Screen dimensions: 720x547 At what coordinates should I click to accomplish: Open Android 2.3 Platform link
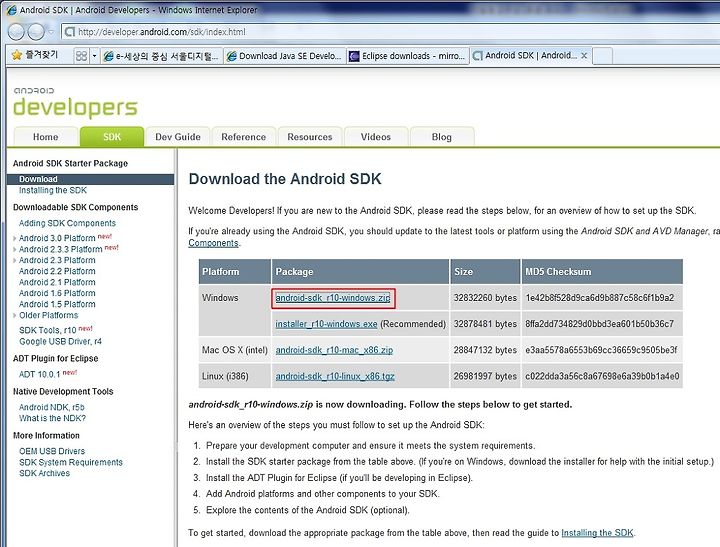tap(57, 260)
